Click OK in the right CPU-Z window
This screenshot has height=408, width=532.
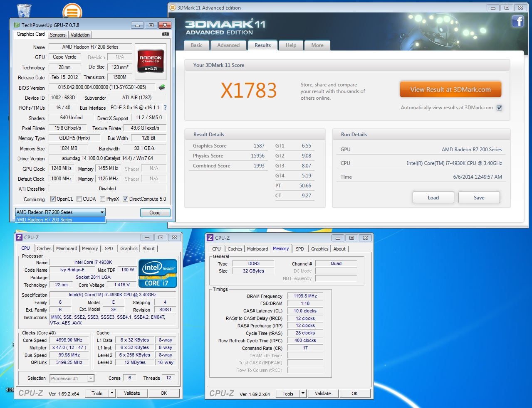(354, 393)
